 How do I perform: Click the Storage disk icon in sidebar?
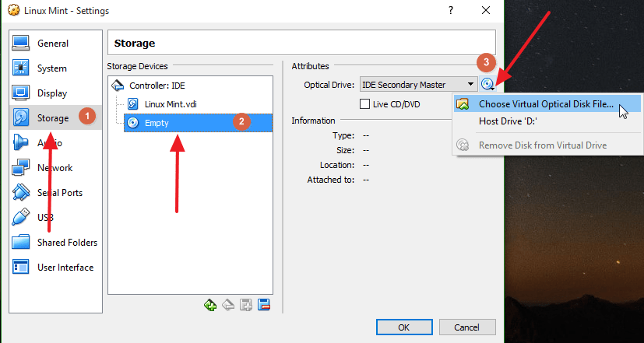[20, 118]
